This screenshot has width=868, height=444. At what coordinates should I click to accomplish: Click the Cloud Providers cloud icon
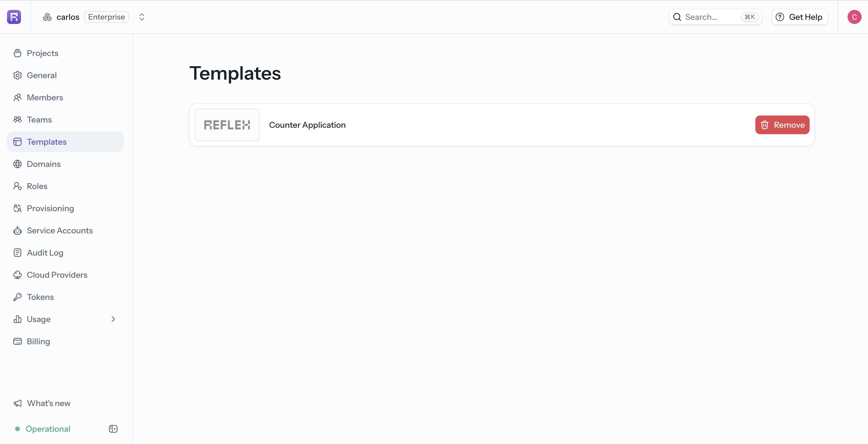point(18,275)
